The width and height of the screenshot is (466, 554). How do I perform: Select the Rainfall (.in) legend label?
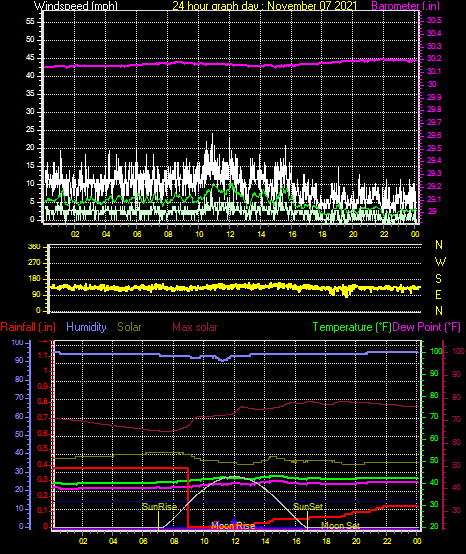[x=28, y=327]
